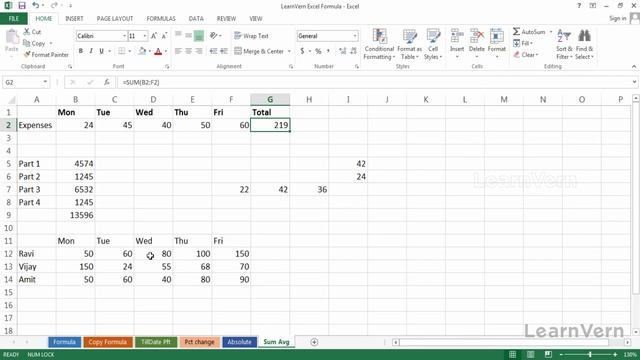Open the General number format dropdown

click(355, 36)
